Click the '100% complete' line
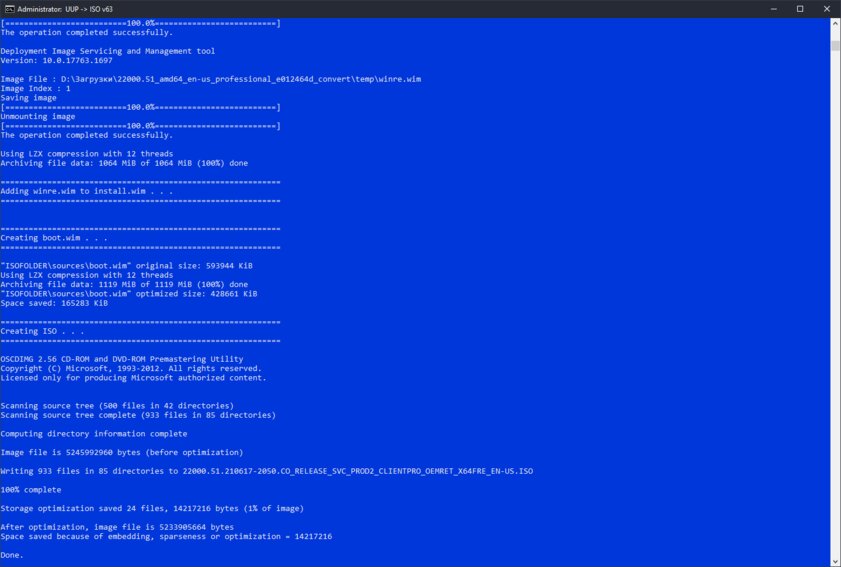Screen dimensions: 841x567 click(x=31, y=490)
